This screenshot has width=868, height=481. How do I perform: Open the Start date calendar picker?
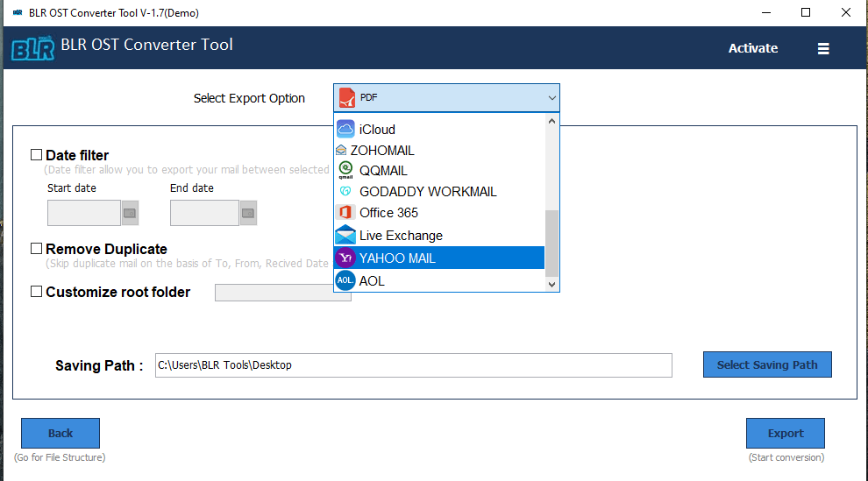click(130, 213)
